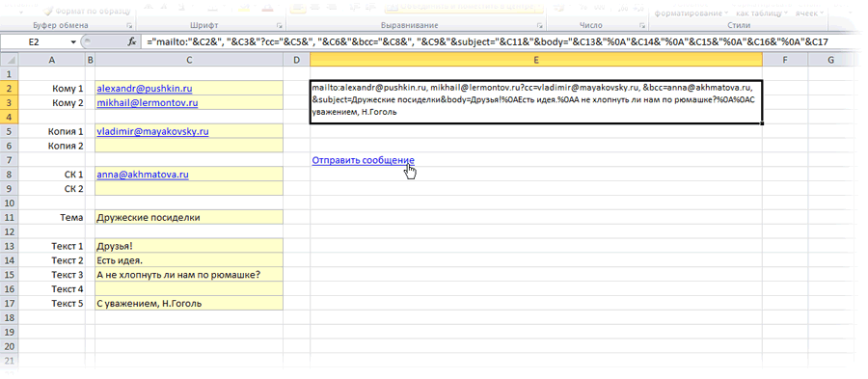Select cell containing Есть идея.
Screen dimensions: 868x379
[x=189, y=260]
